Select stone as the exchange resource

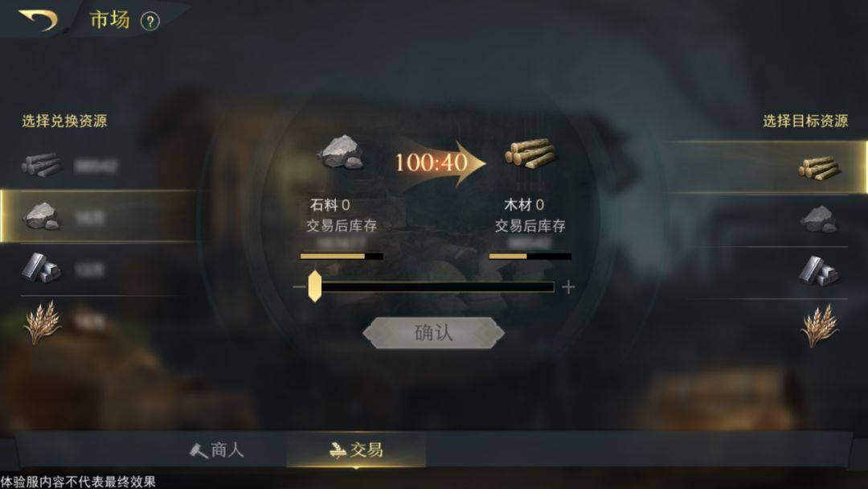pos(100,216)
